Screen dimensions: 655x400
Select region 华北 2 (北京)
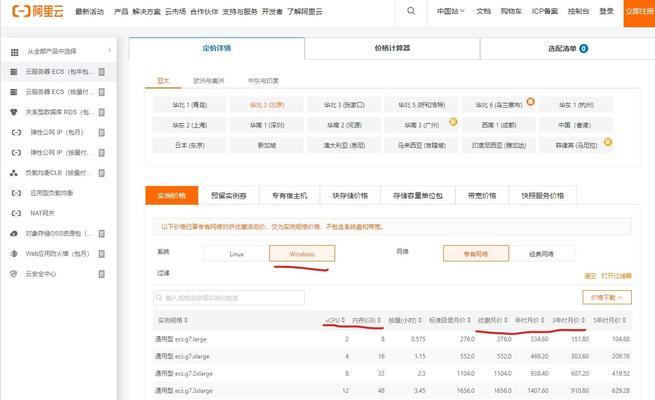[x=267, y=105]
